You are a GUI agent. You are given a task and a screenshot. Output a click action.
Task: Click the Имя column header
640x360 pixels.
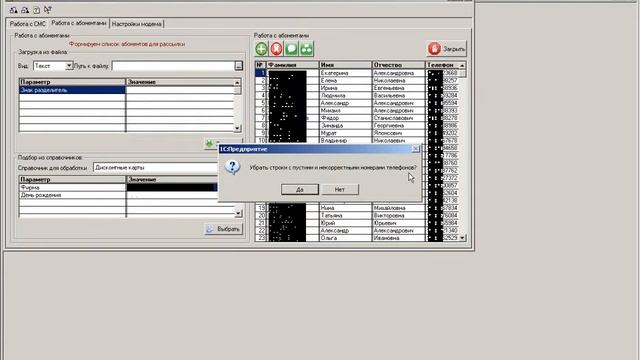click(x=345, y=65)
